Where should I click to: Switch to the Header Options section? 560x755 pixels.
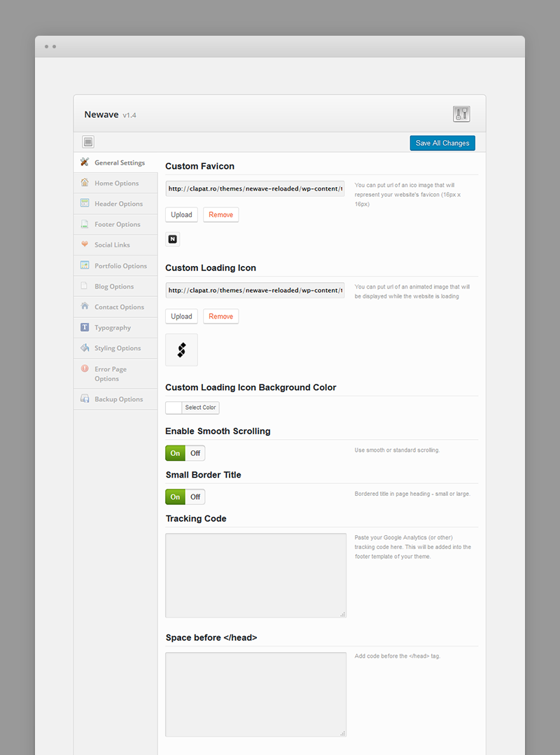115,204
